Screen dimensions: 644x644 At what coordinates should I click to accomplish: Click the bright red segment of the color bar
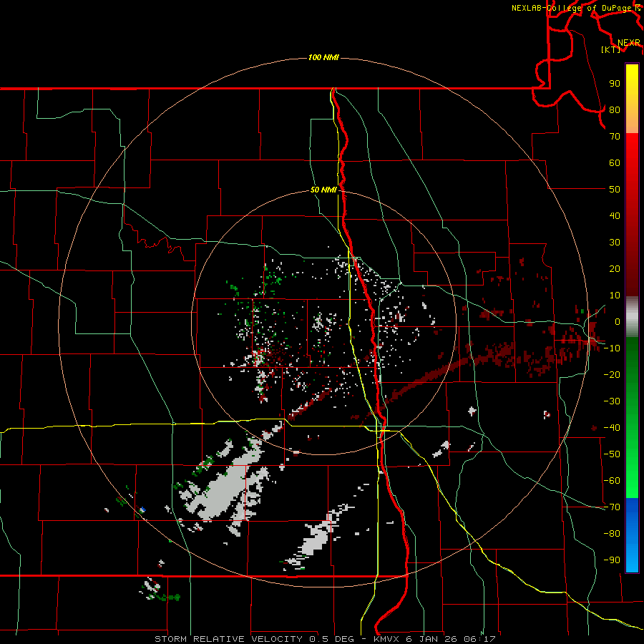[632, 165]
